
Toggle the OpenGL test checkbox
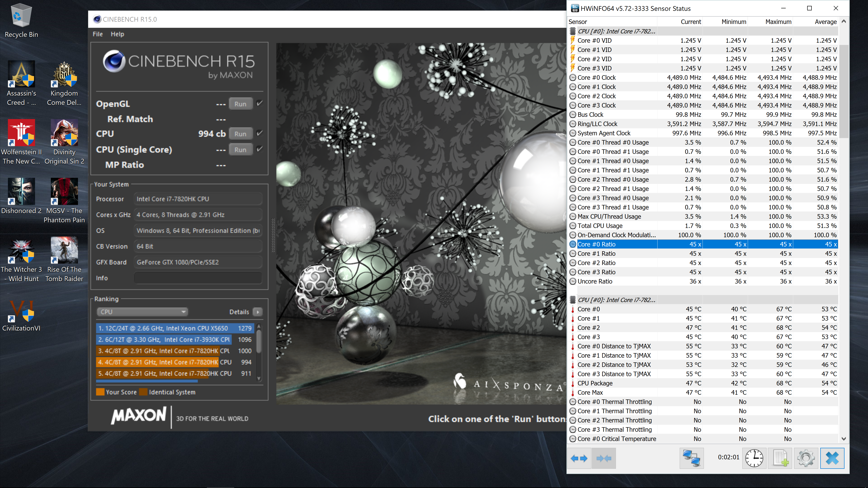(x=259, y=103)
